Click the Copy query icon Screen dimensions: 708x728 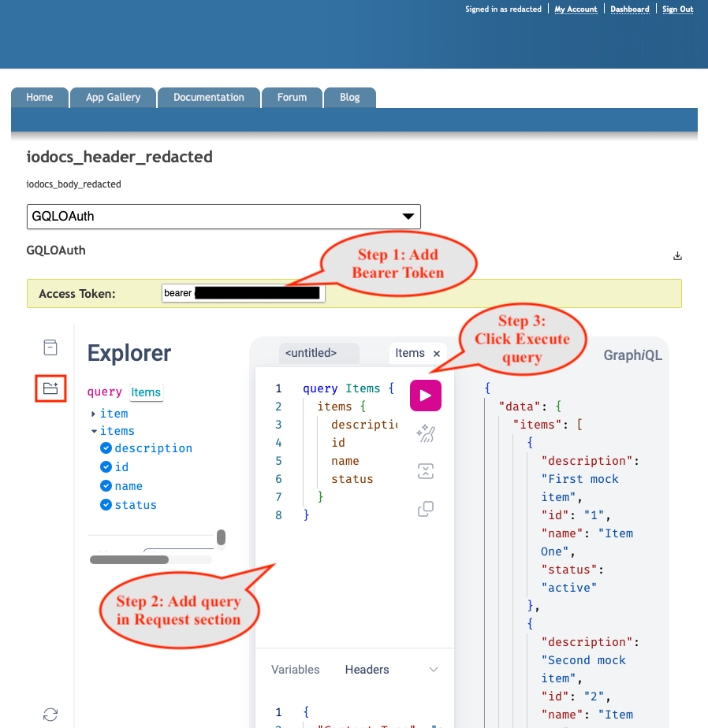click(x=426, y=509)
